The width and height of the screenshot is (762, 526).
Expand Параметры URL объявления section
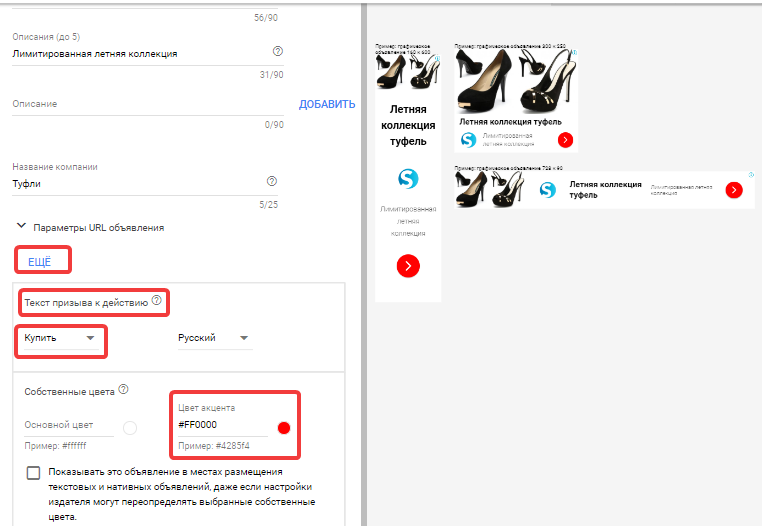(90, 228)
